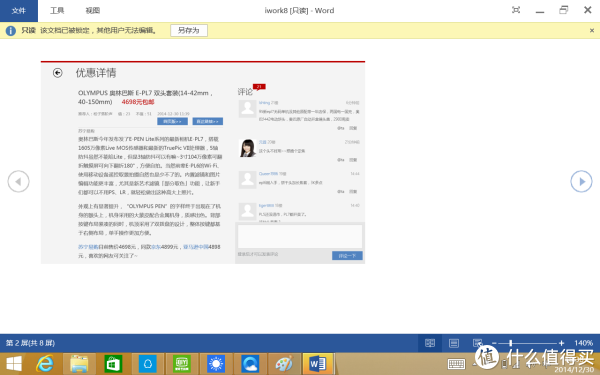
Task: Click the left blue button below title
Action: pyautogui.click(x=172, y=121)
